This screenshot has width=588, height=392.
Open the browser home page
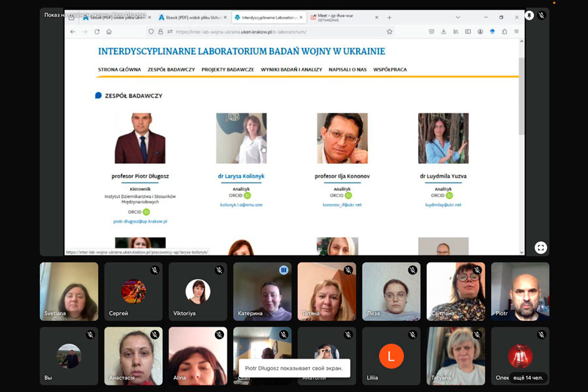pos(108,32)
